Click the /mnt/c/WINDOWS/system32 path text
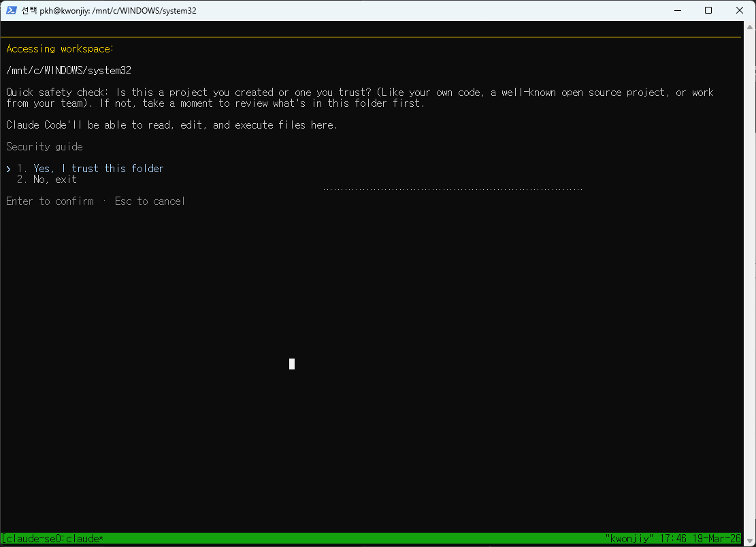 69,70
